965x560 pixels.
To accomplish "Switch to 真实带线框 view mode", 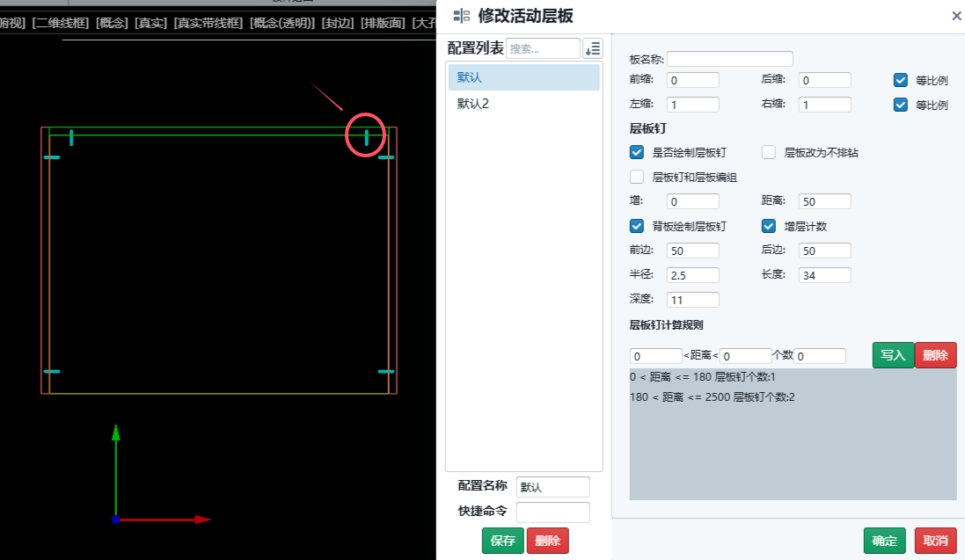I will [x=208, y=23].
